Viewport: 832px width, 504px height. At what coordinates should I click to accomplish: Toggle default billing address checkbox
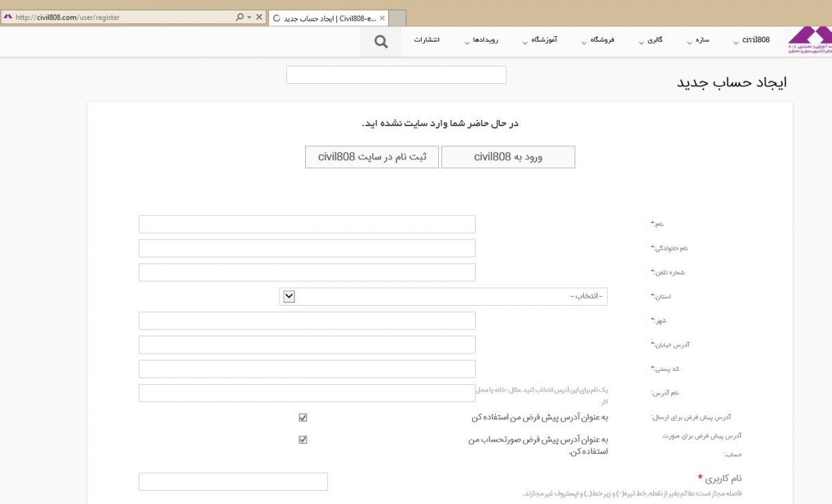pyautogui.click(x=302, y=440)
